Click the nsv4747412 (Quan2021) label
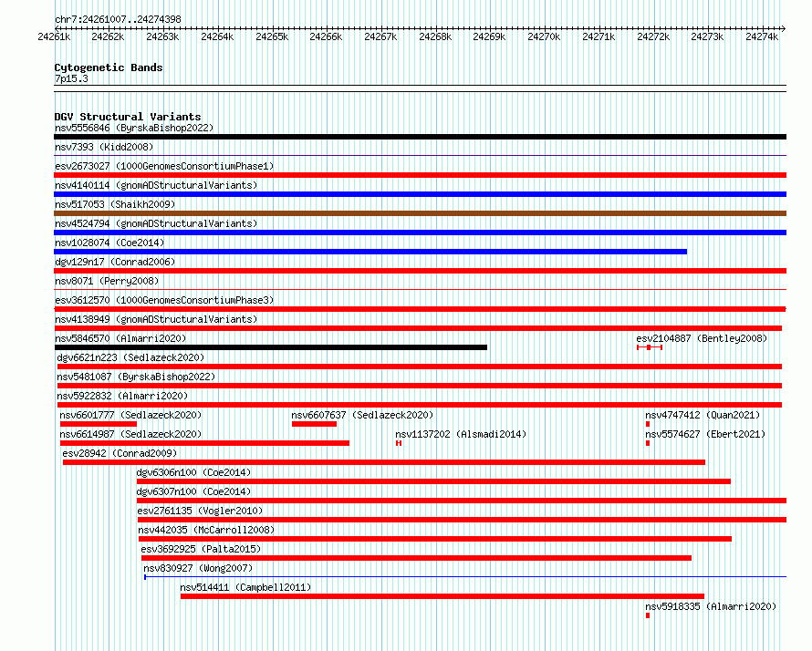812x651 pixels. [x=703, y=415]
